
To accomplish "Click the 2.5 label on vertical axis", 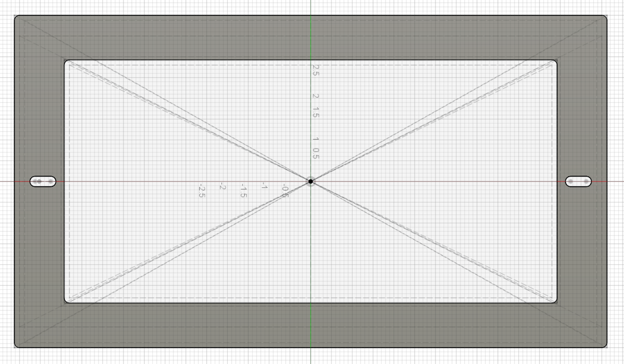I will click(x=315, y=70).
